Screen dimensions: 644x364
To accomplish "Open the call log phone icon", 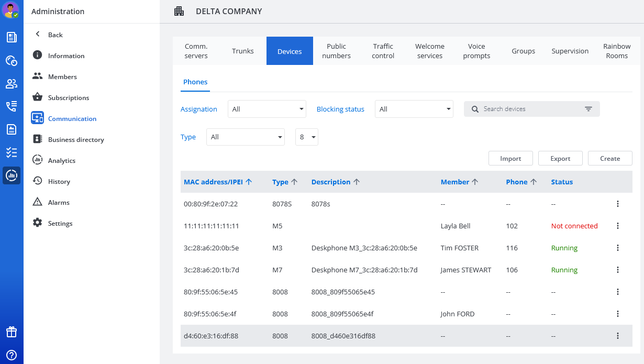I will point(12,106).
